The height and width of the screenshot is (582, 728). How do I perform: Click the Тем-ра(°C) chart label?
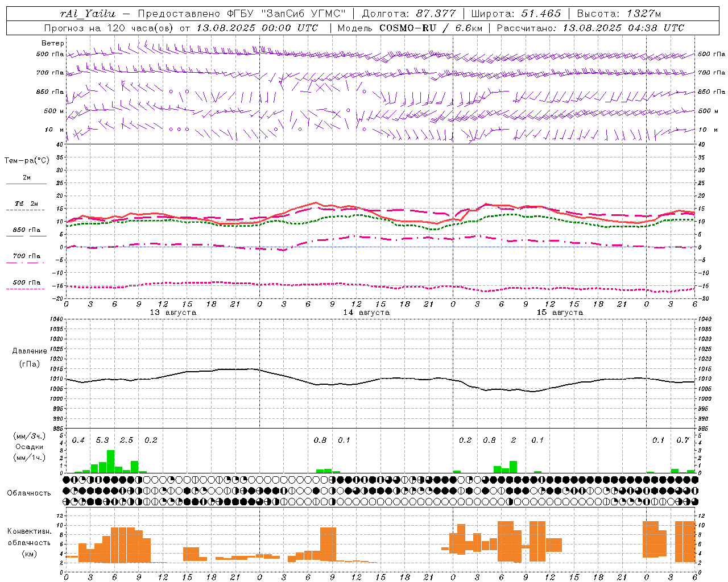(27, 160)
